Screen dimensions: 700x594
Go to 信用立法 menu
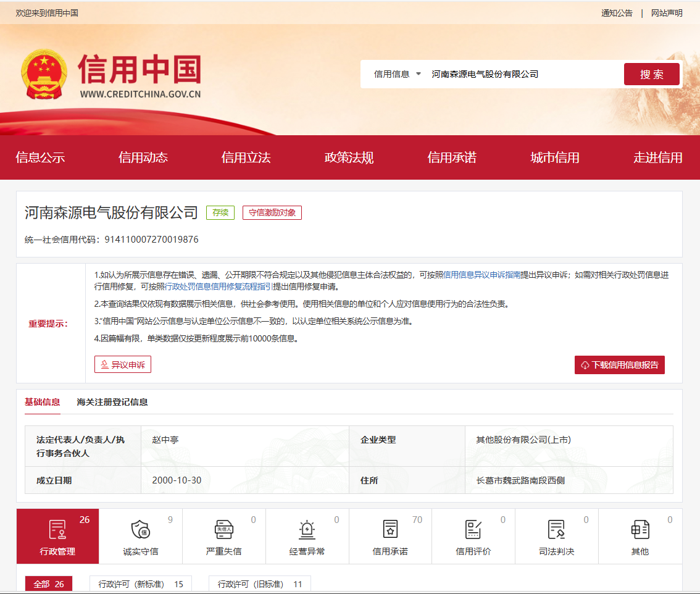(x=246, y=157)
